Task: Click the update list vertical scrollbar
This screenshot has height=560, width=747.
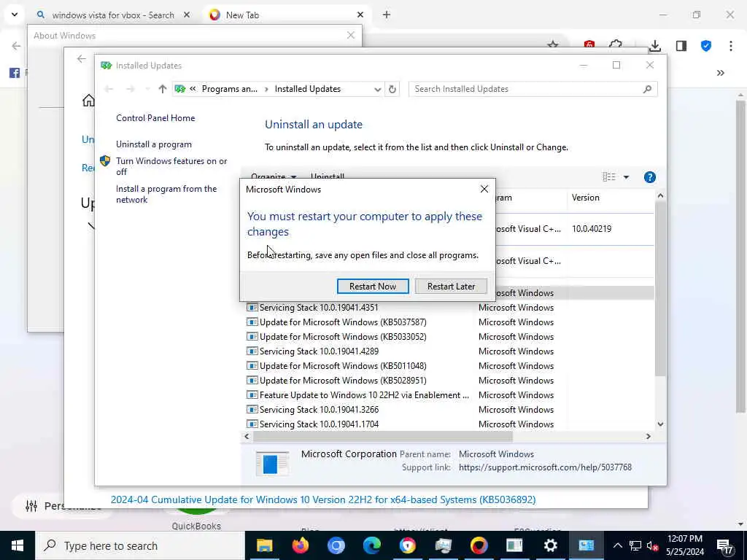Action: click(660, 289)
